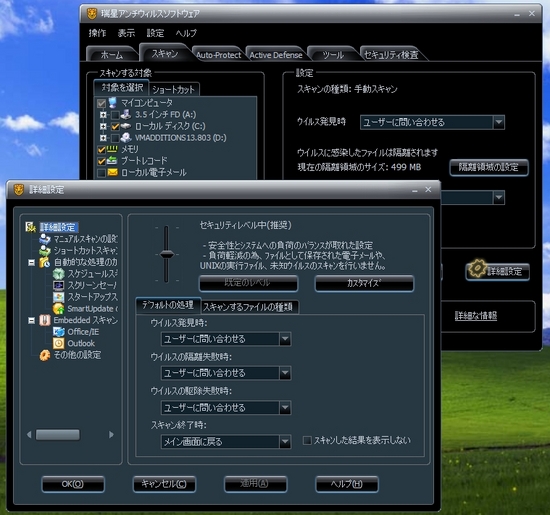This screenshot has height=515, width=550.
Task: Switch to the Active Defense tab
Action: (x=276, y=55)
